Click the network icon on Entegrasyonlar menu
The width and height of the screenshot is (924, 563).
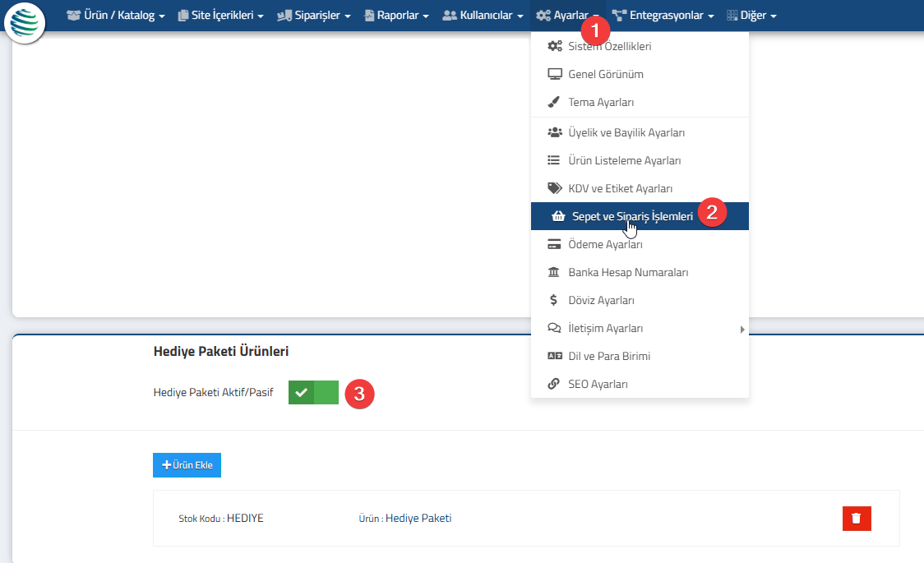coord(619,16)
